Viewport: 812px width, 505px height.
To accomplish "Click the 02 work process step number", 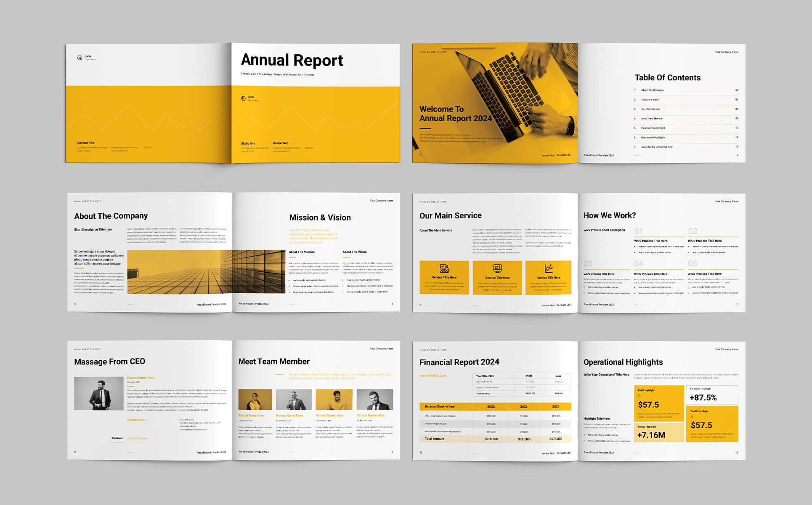I will (x=693, y=231).
